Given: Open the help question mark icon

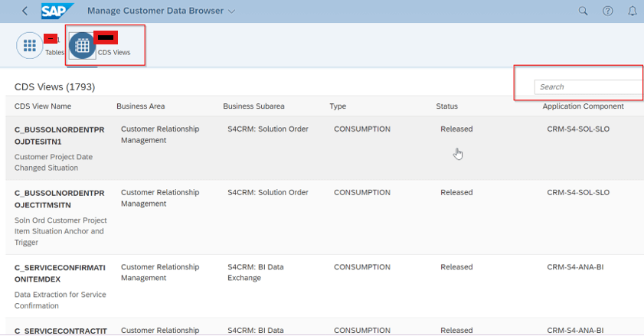Looking at the screenshot, I should coord(607,11).
